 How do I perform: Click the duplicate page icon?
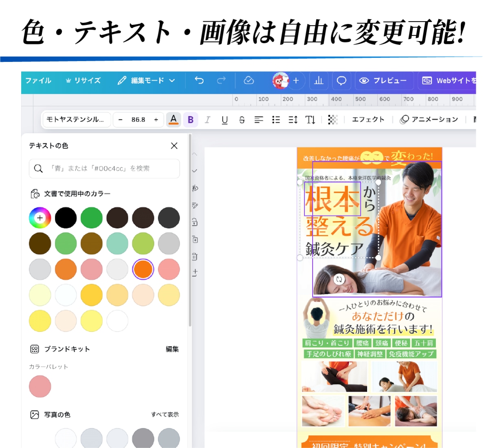click(x=195, y=239)
